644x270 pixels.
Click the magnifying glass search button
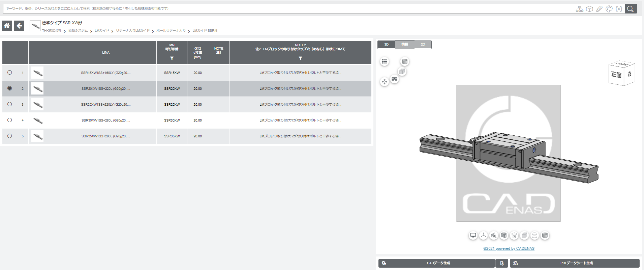pos(631,9)
